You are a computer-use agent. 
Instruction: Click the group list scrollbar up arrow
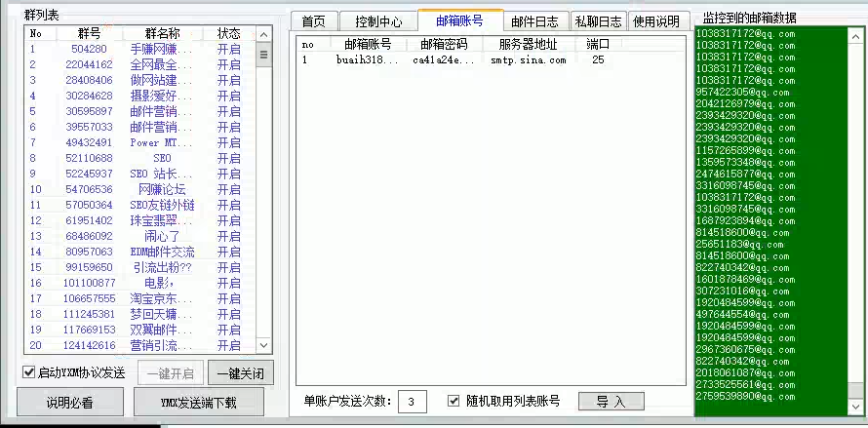[x=263, y=33]
